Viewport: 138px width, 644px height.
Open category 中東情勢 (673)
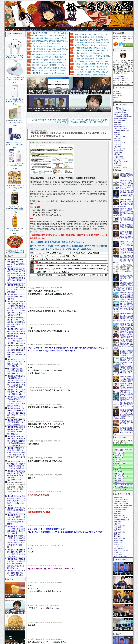point(119,108)
